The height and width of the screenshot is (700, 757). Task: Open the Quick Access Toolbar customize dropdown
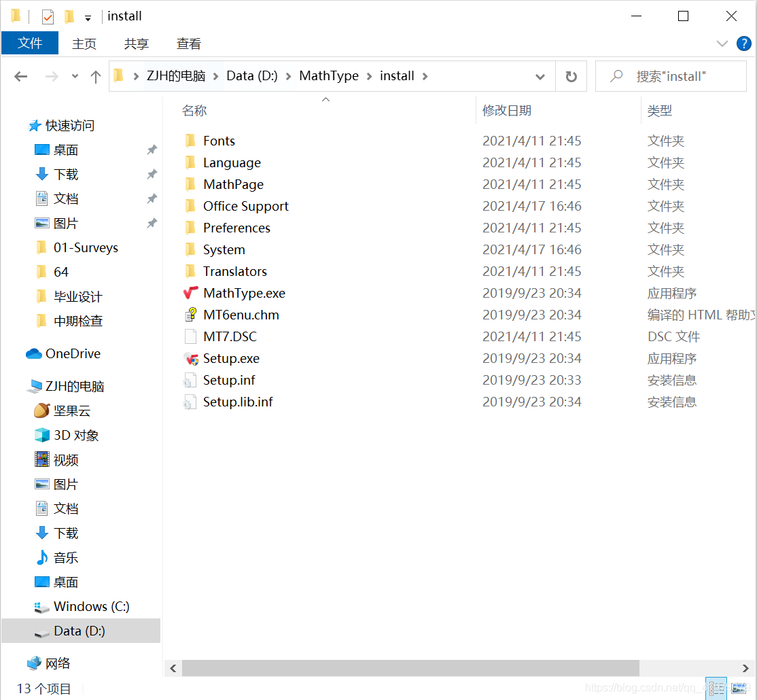88,18
